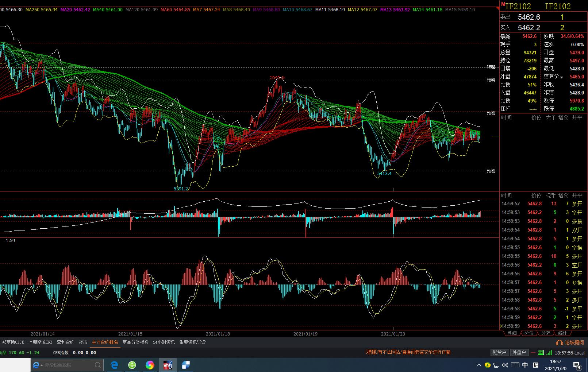Open the green 360 browser taskbar icon
Viewport: 588px width, 372px height.
132,365
